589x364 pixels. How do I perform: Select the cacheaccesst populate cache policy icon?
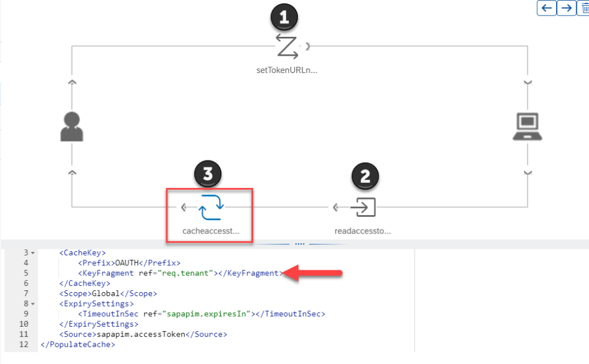pos(211,207)
